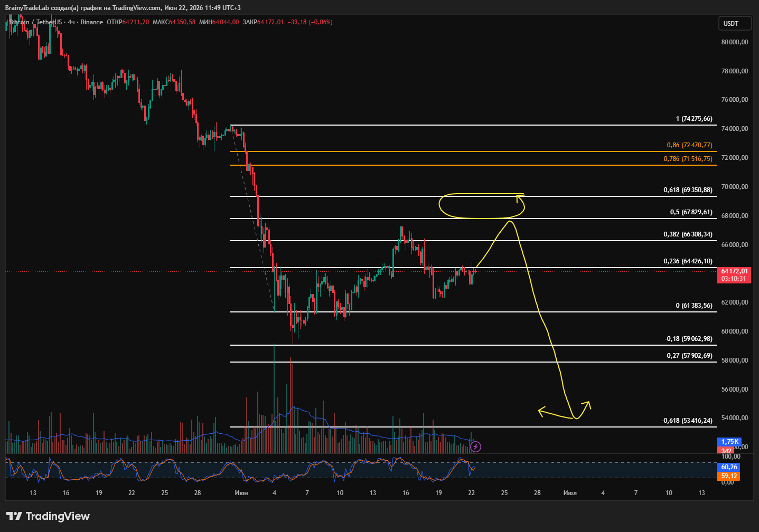The width and height of the screenshot is (759, 532).
Task: Select the small yellow double-arrow near 54 000
Action: point(564,411)
